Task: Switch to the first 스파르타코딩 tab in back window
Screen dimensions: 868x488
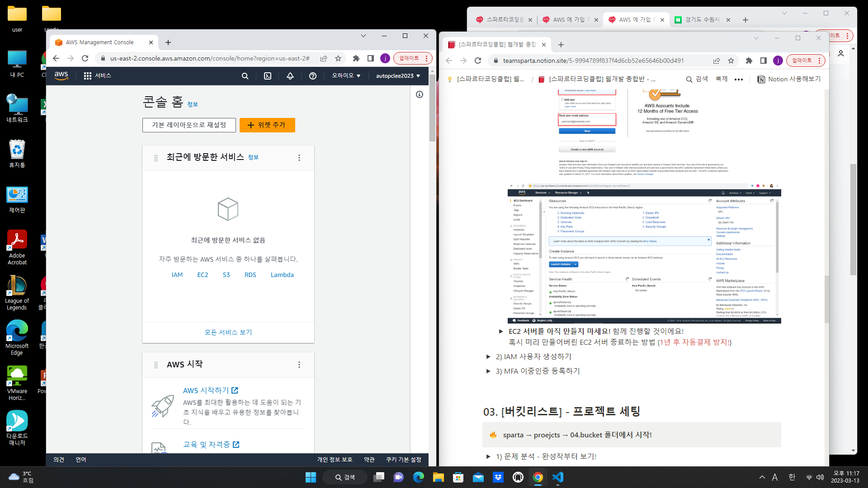Action: coord(505,19)
